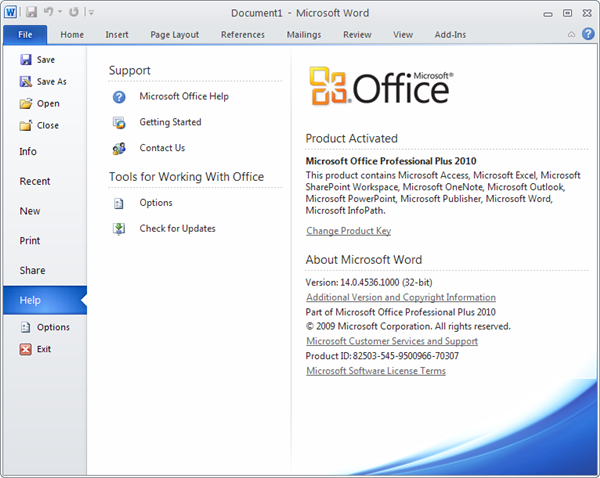
Task: Collapse the ribbon using the caret arrow
Action: click(571, 34)
